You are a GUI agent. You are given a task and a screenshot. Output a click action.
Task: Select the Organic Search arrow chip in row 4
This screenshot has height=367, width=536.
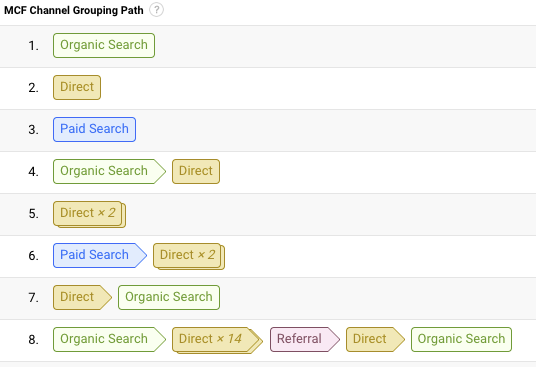tap(109, 172)
